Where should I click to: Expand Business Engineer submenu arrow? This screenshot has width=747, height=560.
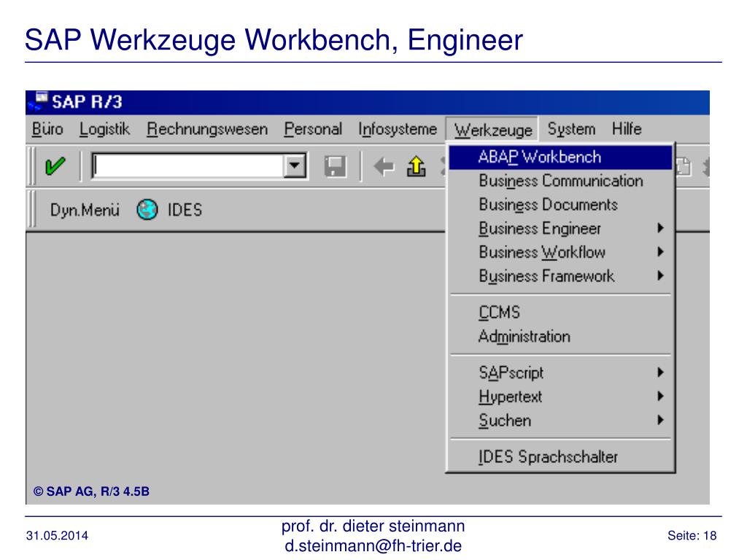click(660, 228)
